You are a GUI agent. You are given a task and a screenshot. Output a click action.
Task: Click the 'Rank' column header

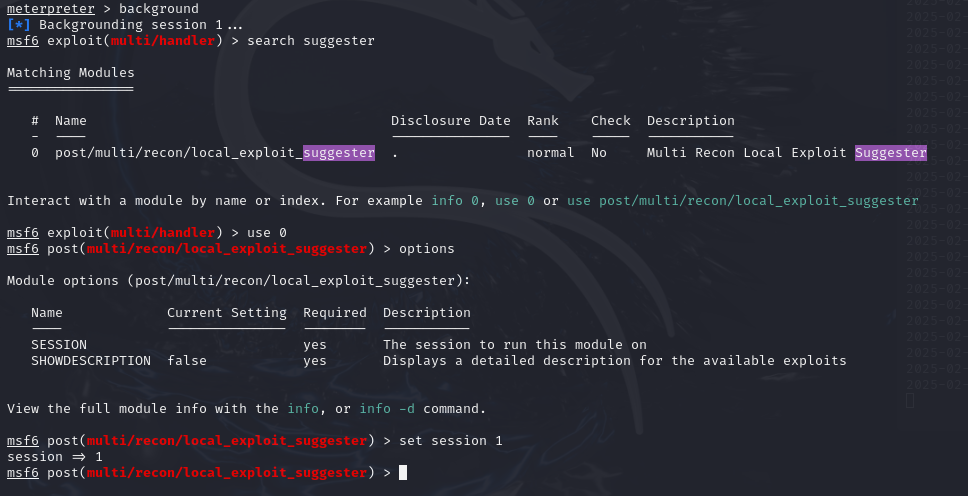point(543,120)
